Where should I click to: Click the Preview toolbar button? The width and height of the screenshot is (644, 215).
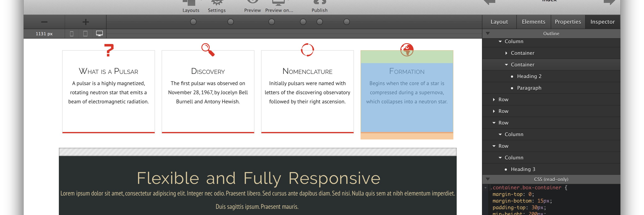pos(252,6)
